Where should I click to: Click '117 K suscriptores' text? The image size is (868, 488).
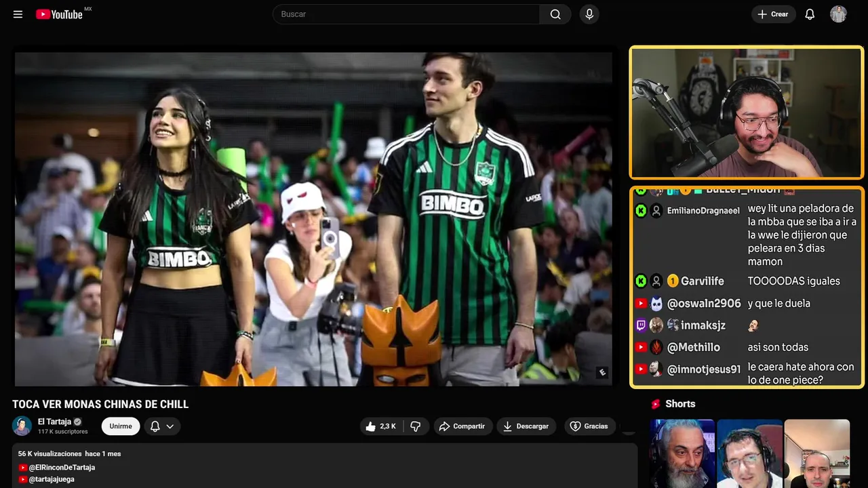coord(63,432)
